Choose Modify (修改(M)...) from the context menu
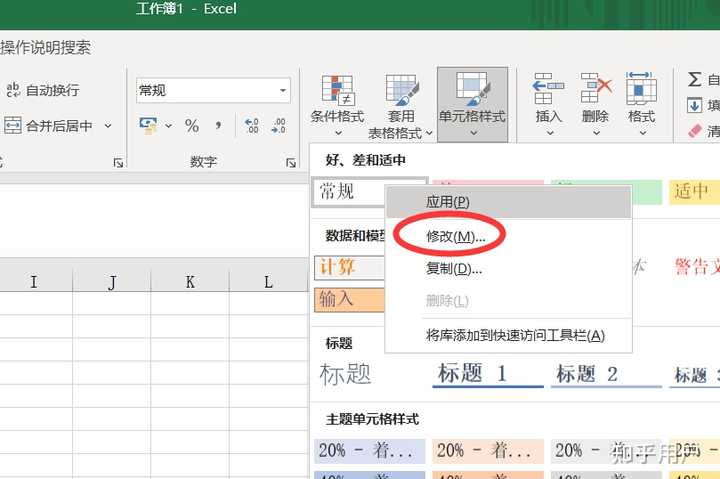720x479 pixels. [x=509, y=236]
